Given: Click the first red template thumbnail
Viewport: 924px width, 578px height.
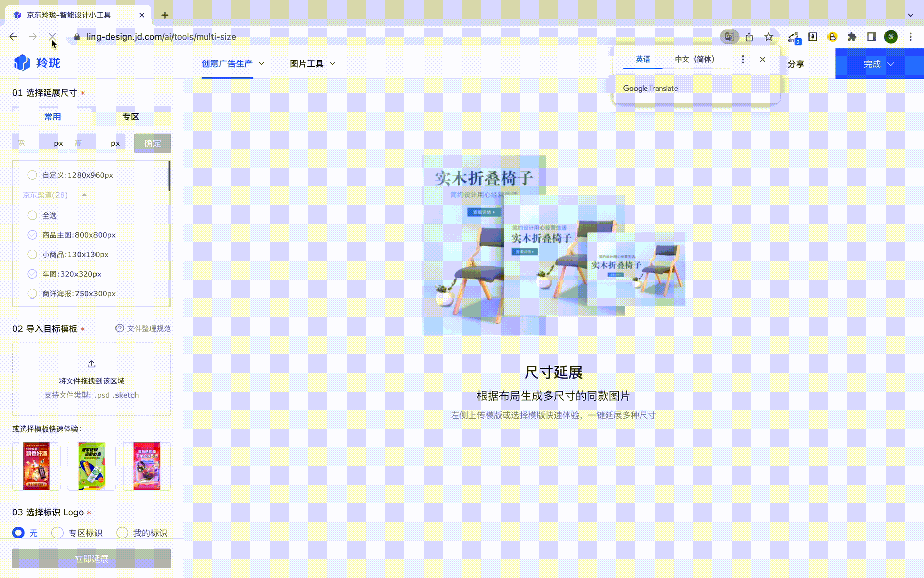Looking at the screenshot, I should (36, 466).
